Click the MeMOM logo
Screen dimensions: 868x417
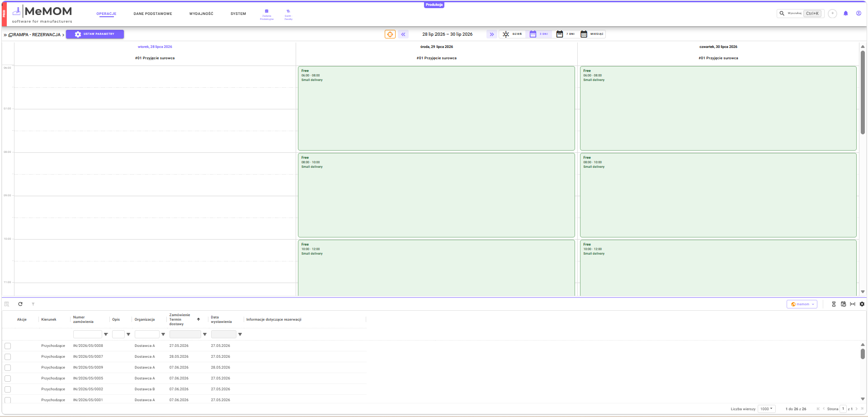pos(42,14)
